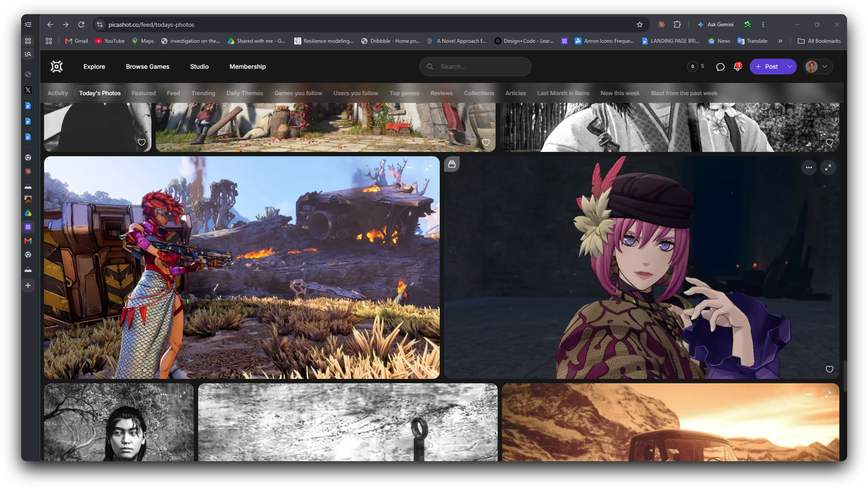Click the Explore nav link
The height and width of the screenshot is (489, 868).
pyautogui.click(x=94, y=67)
